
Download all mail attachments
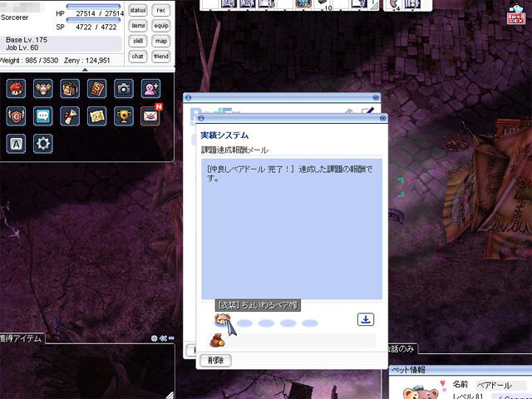point(366,319)
